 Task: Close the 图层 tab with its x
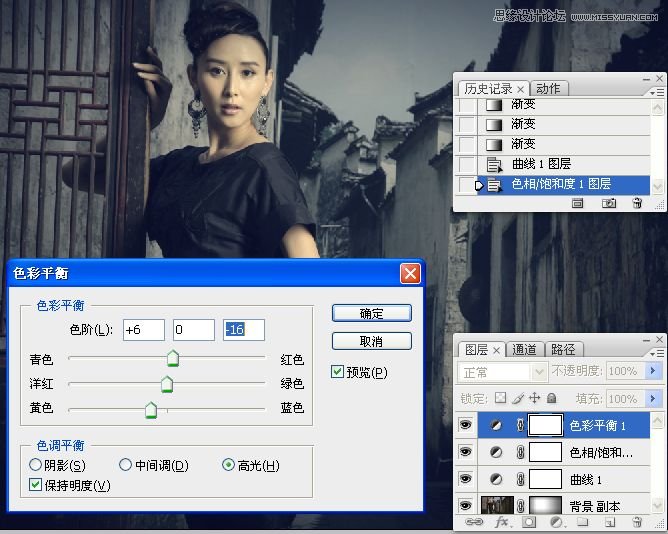pyautogui.click(x=496, y=350)
